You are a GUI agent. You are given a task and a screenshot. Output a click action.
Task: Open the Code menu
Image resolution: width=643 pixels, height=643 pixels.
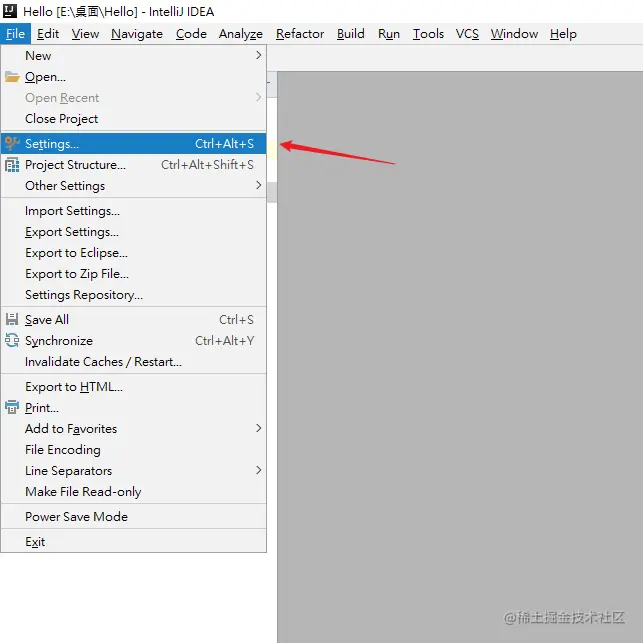click(191, 34)
